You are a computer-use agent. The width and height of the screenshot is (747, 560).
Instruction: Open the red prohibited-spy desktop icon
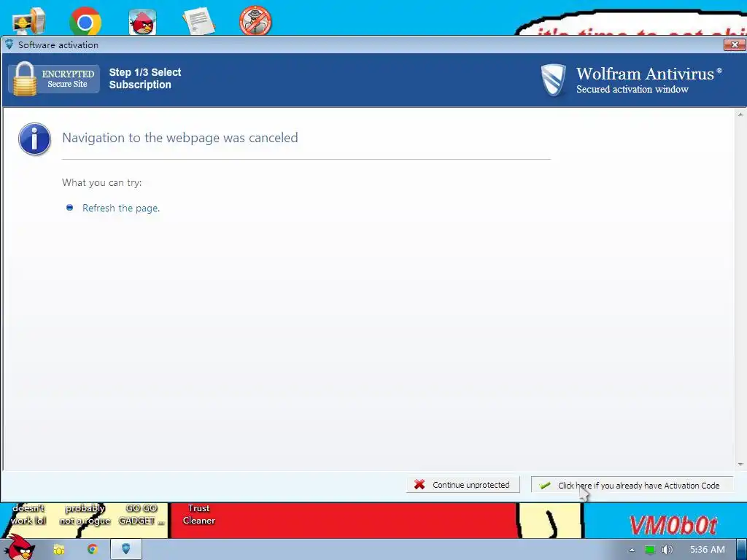tap(255, 21)
